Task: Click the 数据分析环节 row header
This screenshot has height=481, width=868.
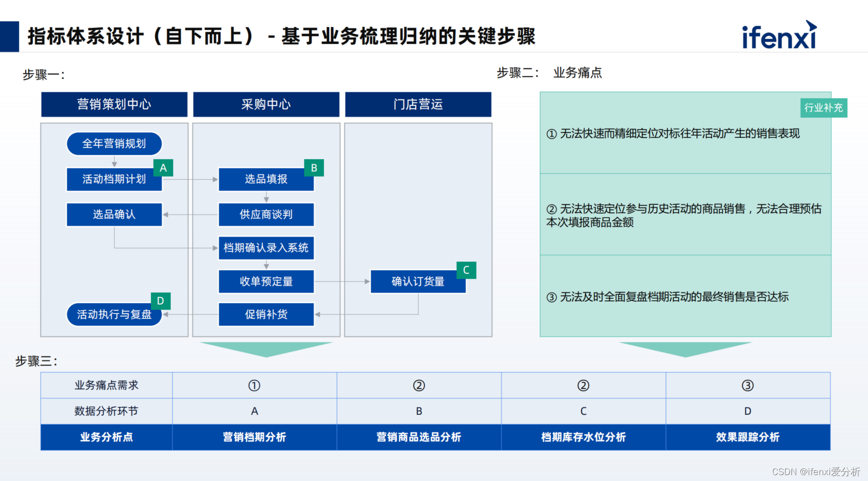Action: coord(106,411)
